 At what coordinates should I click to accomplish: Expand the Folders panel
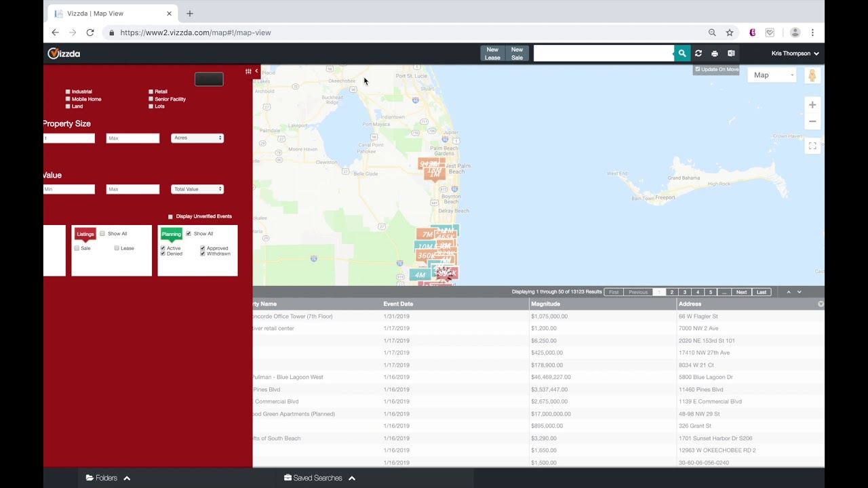coord(108,478)
